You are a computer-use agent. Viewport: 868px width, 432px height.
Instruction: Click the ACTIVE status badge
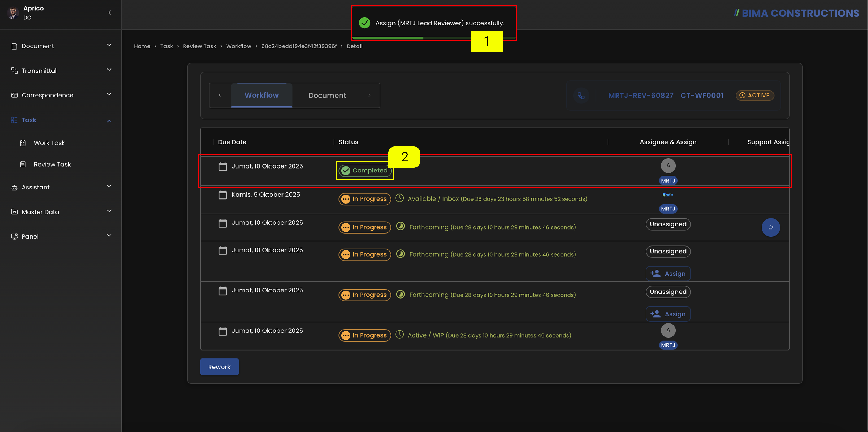point(754,95)
